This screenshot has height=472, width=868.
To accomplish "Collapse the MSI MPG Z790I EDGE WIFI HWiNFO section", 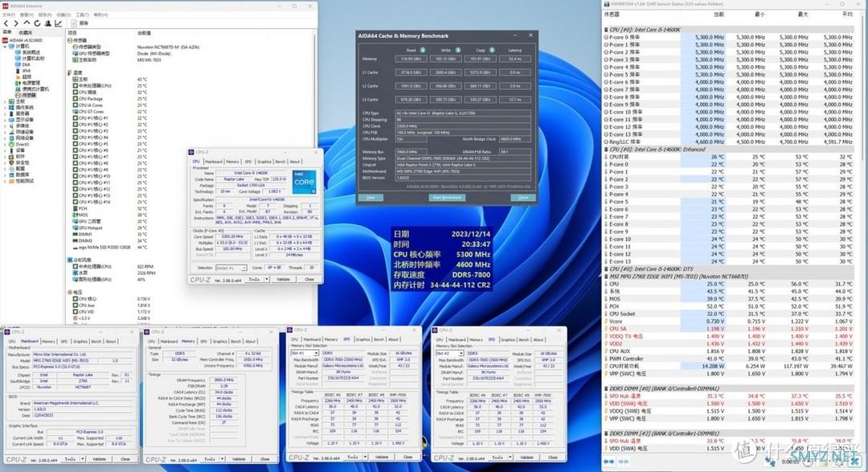I will (607, 277).
